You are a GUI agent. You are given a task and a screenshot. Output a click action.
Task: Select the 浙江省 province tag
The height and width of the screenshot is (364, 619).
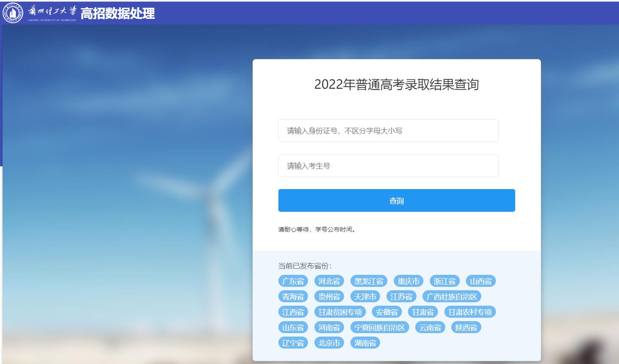[444, 281]
